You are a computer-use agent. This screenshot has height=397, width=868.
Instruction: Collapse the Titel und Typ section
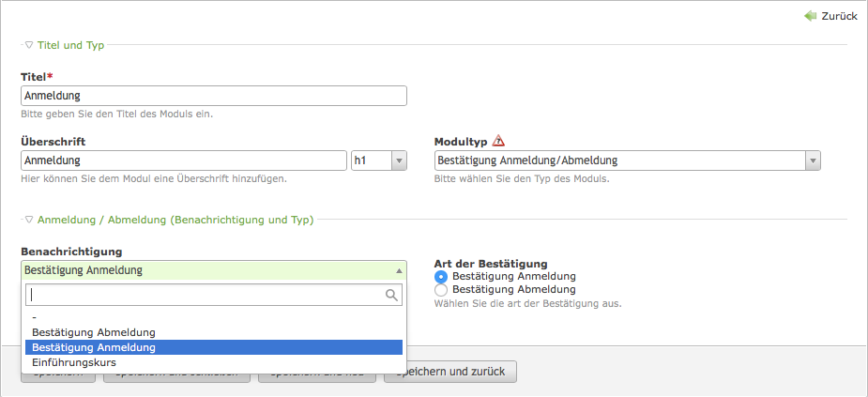(x=29, y=45)
